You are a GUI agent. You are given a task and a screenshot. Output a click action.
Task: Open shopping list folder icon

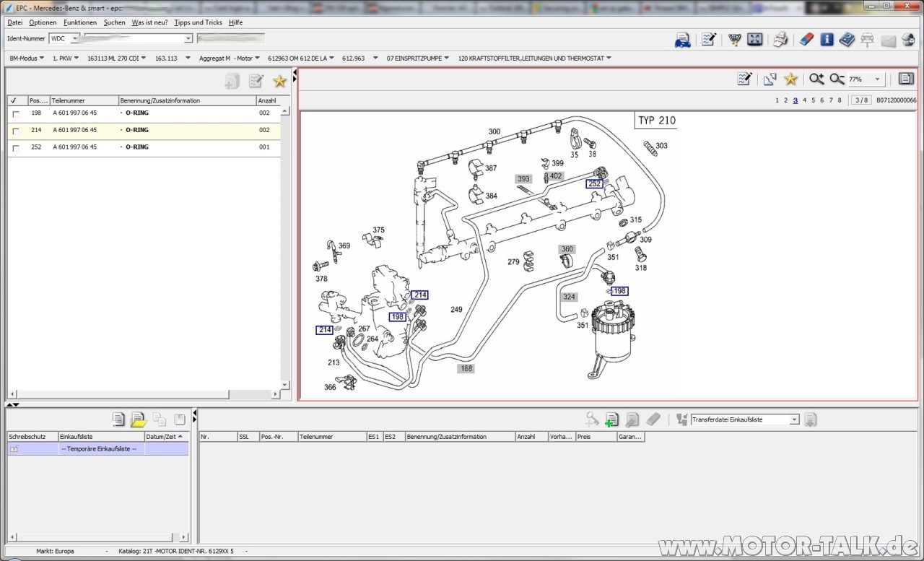pos(139,419)
